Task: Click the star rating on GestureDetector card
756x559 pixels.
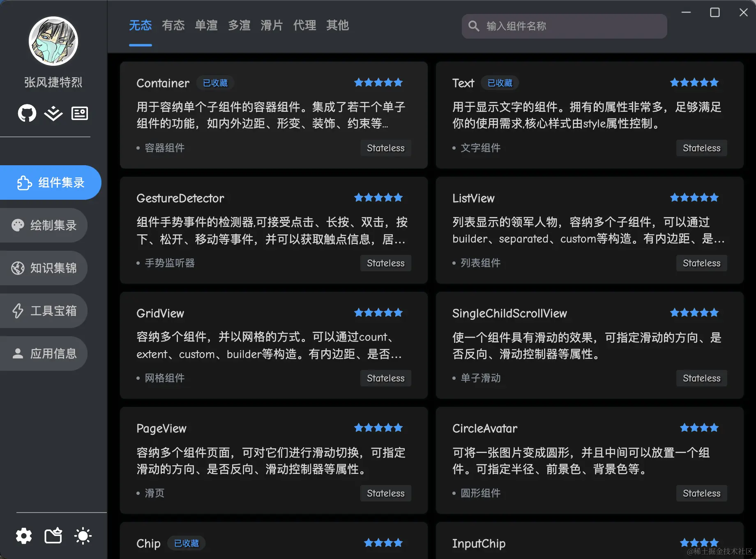Action: [378, 198]
